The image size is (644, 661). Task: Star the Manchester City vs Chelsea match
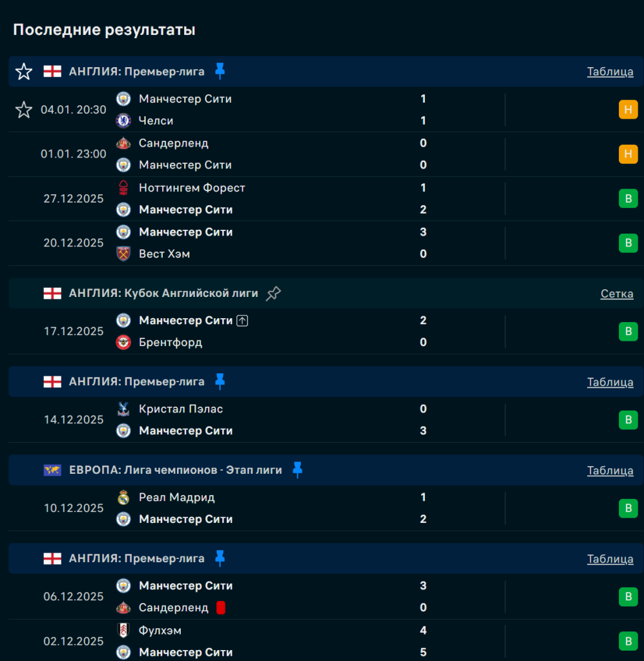point(24,110)
